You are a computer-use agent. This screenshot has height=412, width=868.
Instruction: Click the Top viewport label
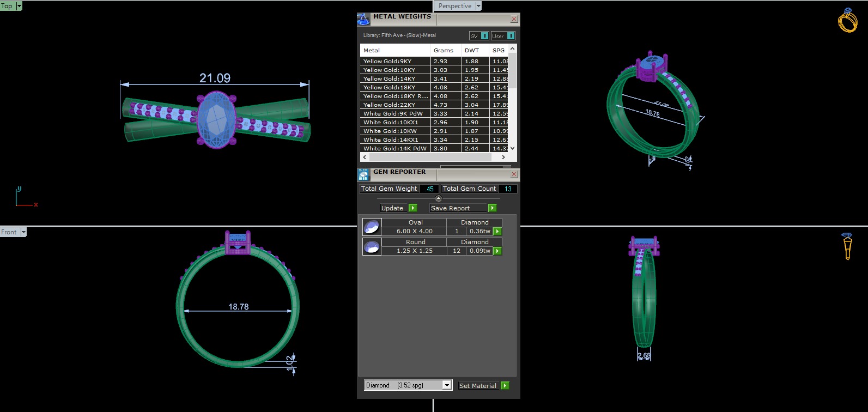[x=7, y=6]
